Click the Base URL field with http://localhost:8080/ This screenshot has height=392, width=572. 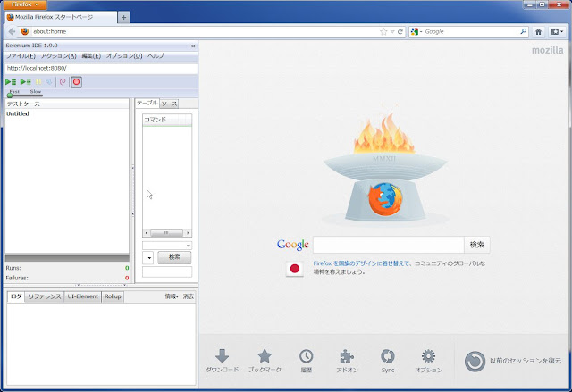point(101,69)
